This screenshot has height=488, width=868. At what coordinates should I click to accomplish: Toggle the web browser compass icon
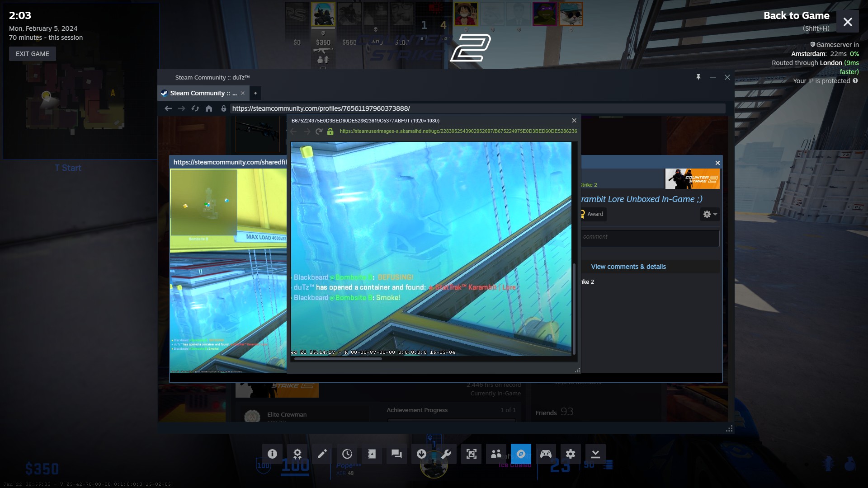(x=521, y=454)
